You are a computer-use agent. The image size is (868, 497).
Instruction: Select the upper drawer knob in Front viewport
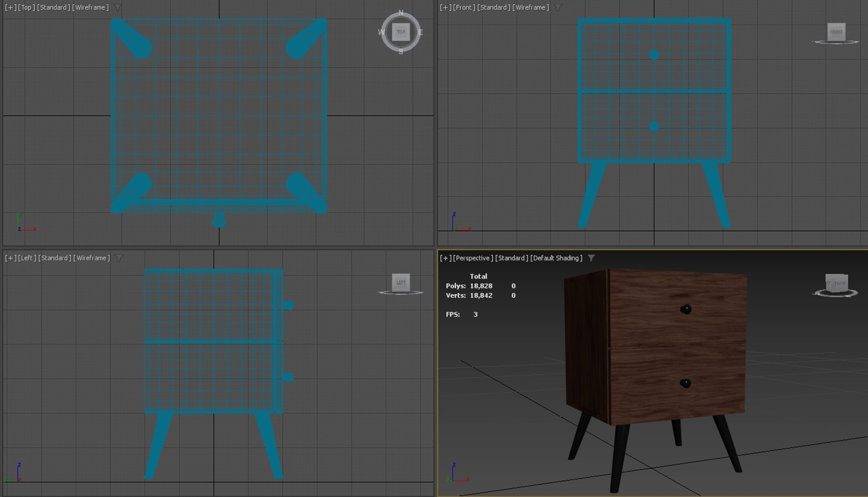(x=654, y=55)
